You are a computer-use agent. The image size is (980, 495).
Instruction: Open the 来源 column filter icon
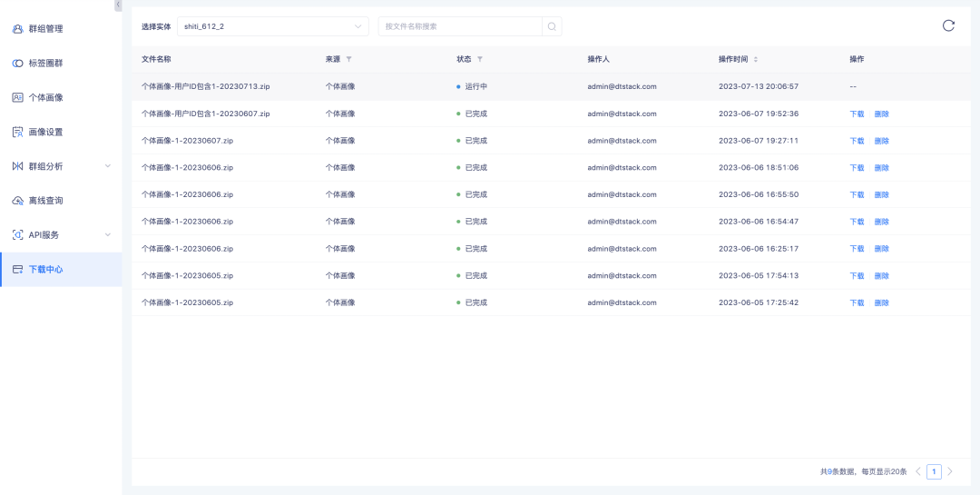[x=349, y=59]
